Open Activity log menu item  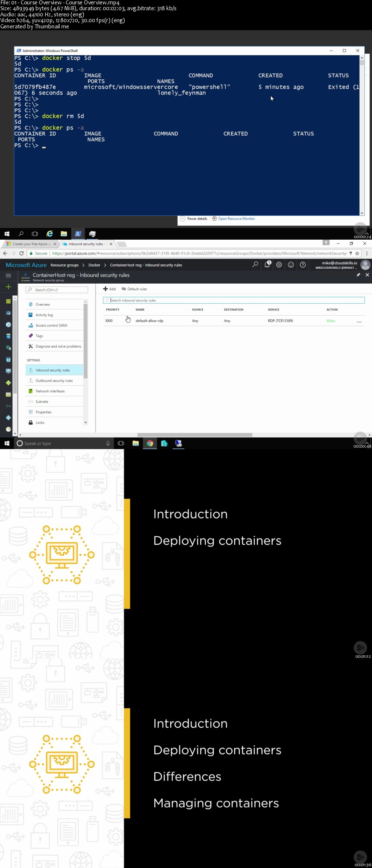(54, 315)
